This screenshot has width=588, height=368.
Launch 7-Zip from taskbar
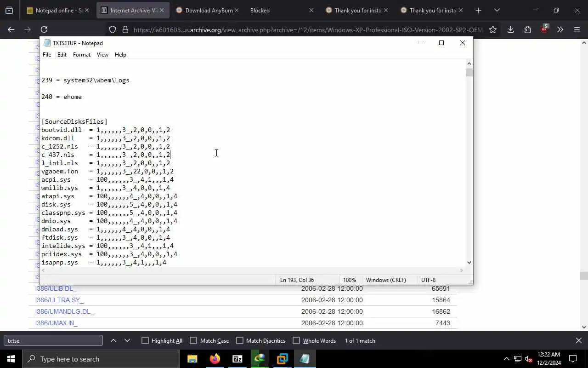tap(237, 359)
